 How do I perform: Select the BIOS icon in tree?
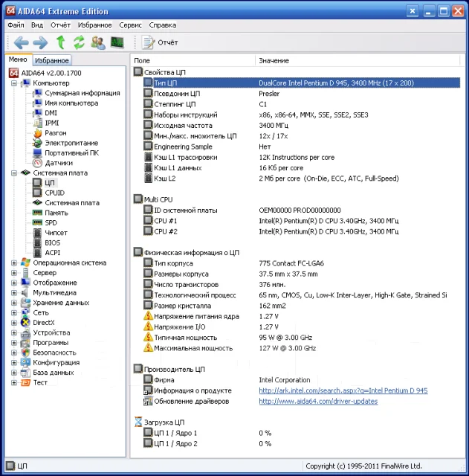pyautogui.click(x=37, y=243)
